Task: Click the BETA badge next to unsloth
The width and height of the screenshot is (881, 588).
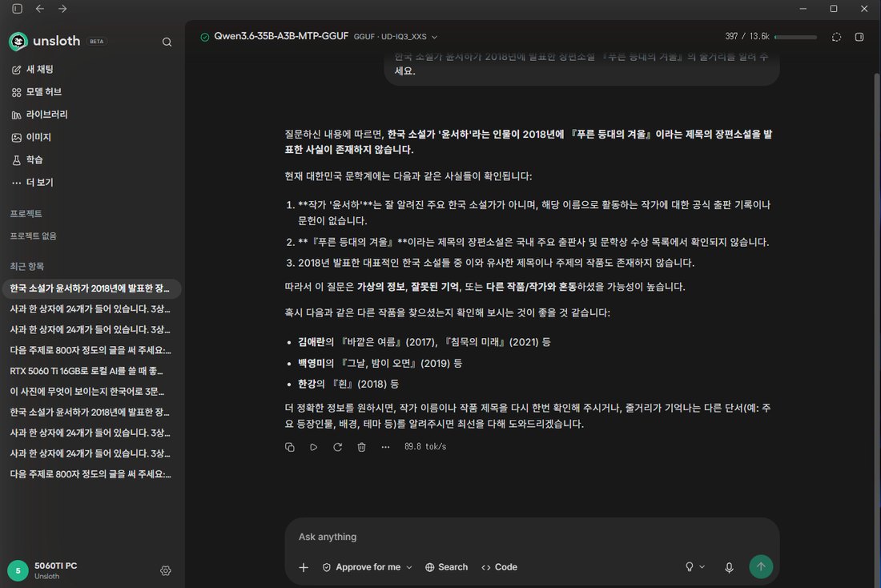Action: coord(97,41)
